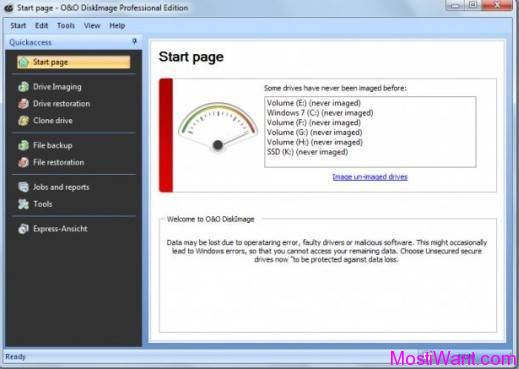Screen dimensions: 519x369
Task: Select Volume (F:) (never imaged) entry
Action: pyautogui.click(x=314, y=123)
